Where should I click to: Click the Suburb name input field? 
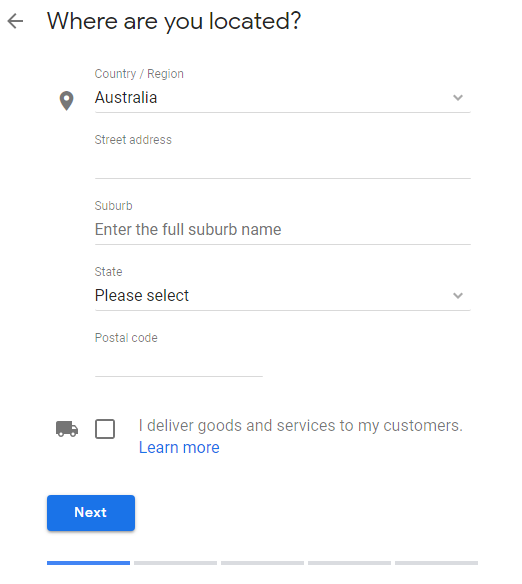click(283, 230)
